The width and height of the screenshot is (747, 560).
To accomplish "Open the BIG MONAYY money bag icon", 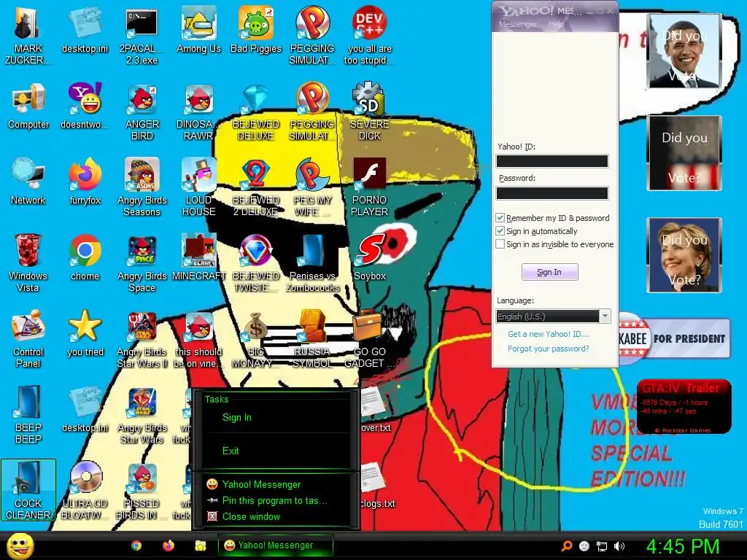I will pyautogui.click(x=256, y=338).
